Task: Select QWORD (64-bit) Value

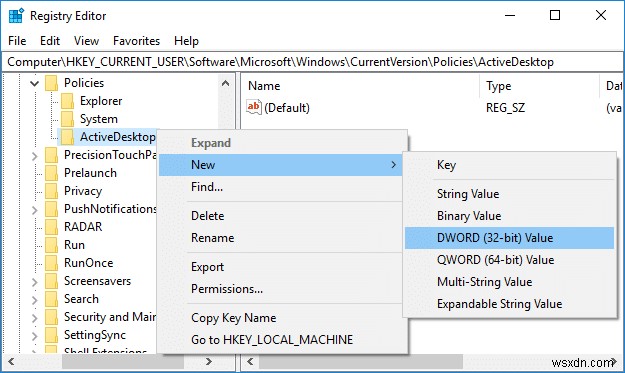Action: click(509, 260)
